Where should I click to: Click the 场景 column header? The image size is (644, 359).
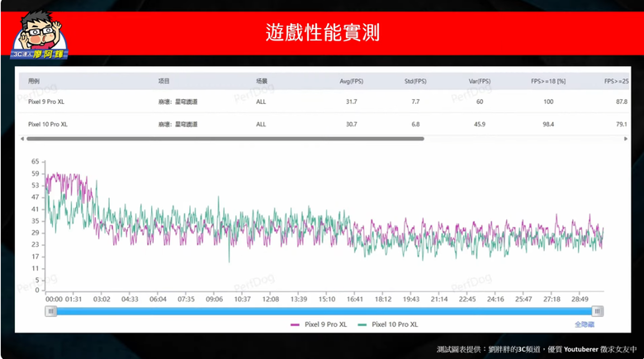pyautogui.click(x=262, y=82)
